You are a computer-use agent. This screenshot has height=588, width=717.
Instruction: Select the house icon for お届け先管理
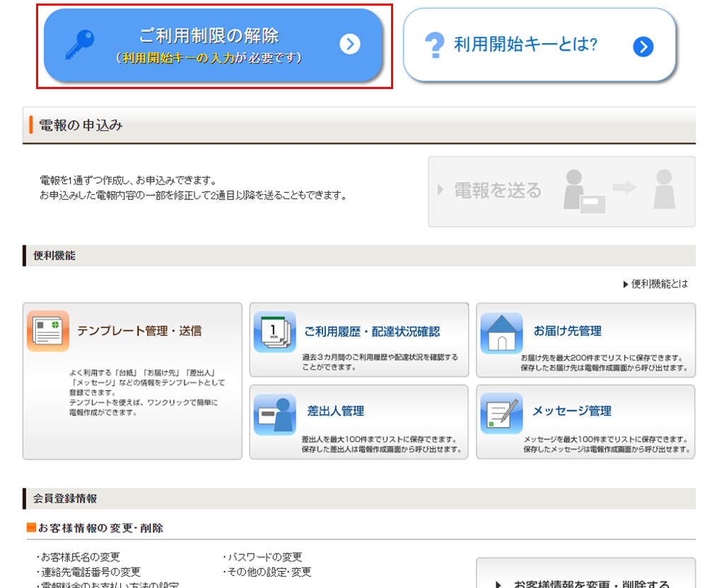(501, 333)
